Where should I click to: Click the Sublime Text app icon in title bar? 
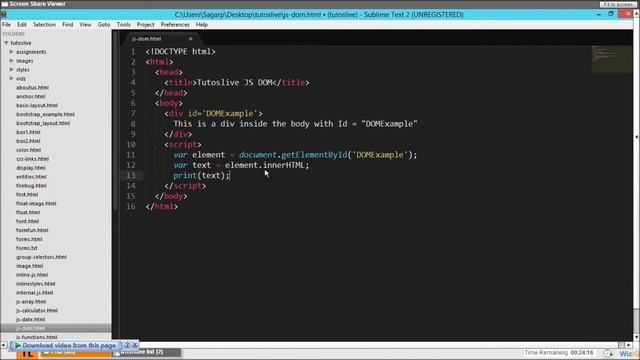[3, 14]
